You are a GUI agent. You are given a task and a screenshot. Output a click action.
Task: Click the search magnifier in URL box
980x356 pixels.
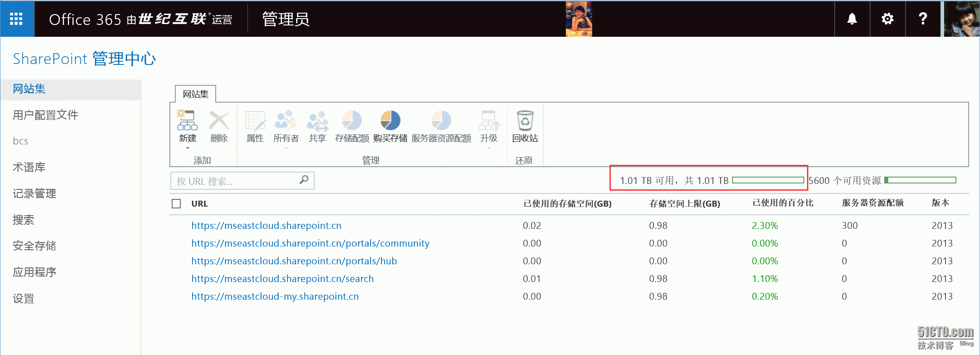(304, 180)
